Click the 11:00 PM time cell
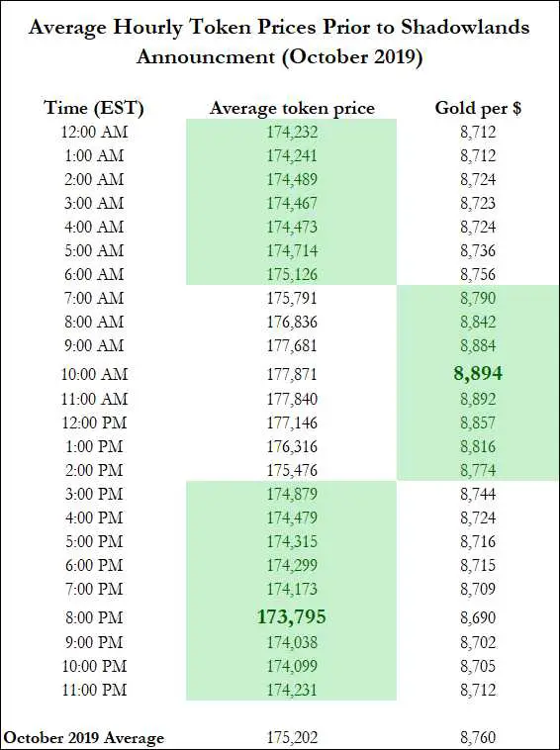The image size is (560, 750). pos(94,690)
